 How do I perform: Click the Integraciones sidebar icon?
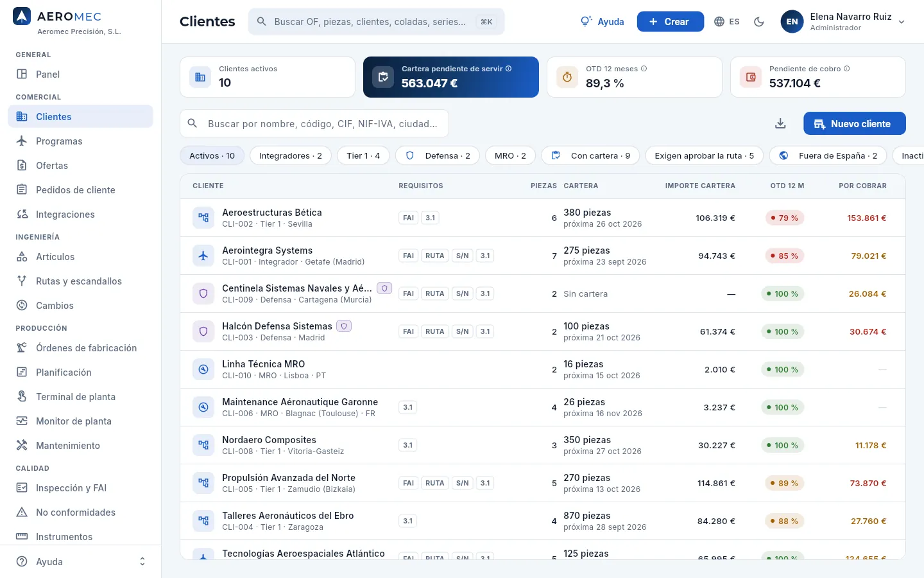pos(22,215)
